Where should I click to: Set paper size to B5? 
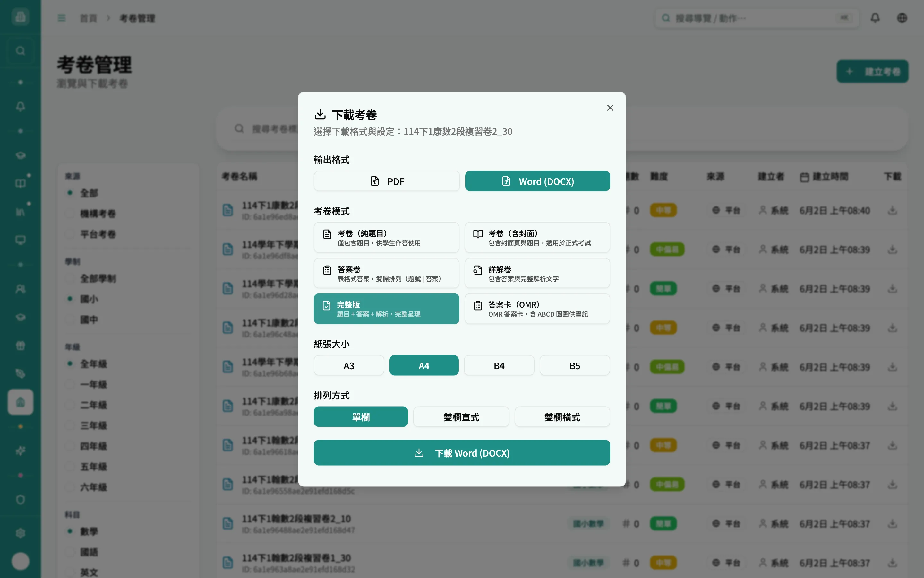click(575, 365)
